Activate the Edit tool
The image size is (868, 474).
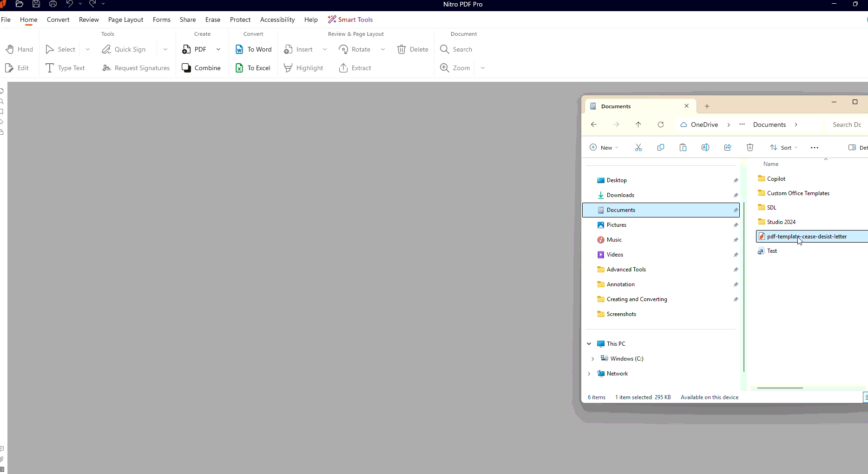(17, 68)
